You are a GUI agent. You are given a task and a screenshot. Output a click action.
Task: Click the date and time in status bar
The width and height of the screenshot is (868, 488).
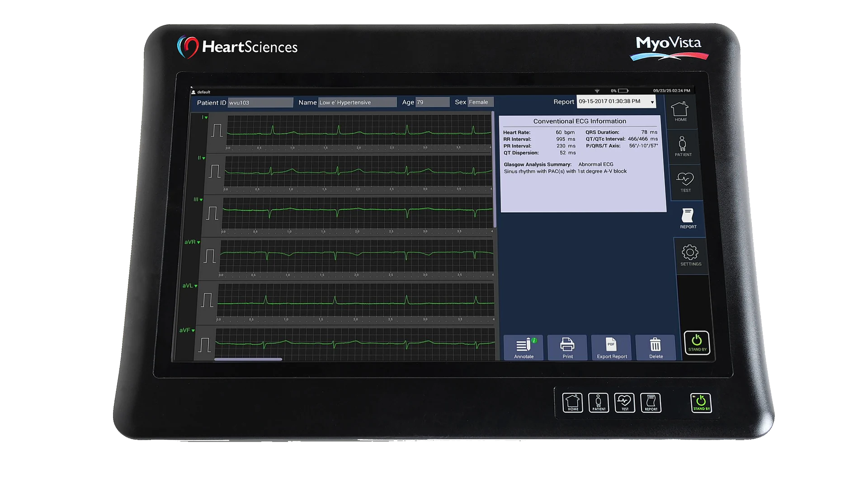point(672,90)
